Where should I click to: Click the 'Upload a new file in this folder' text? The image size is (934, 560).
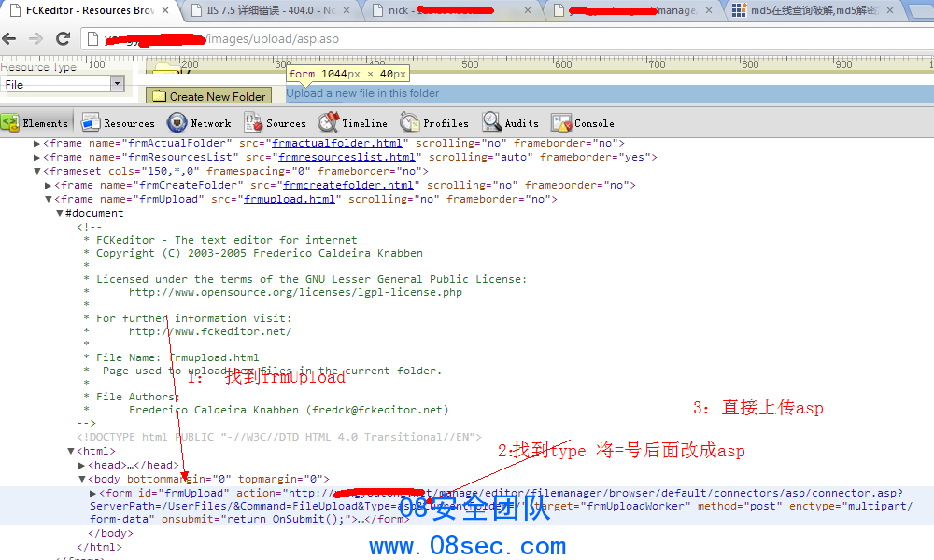pos(362,93)
